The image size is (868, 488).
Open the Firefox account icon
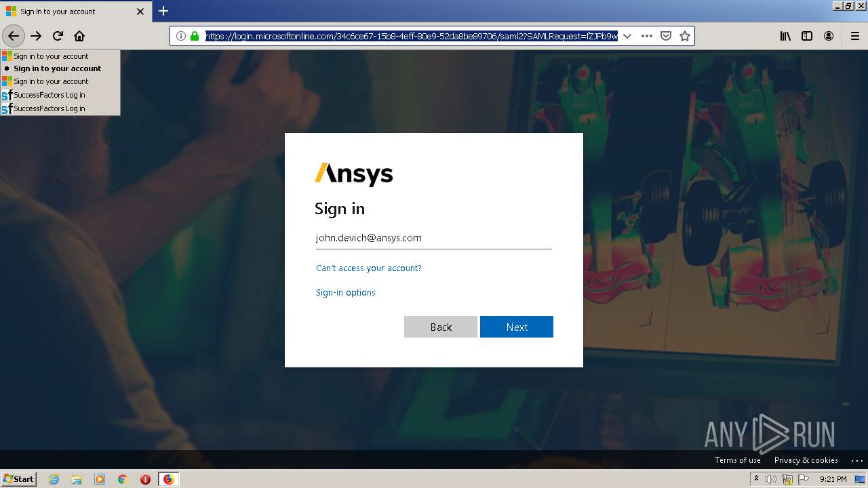click(x=829, y=36)
